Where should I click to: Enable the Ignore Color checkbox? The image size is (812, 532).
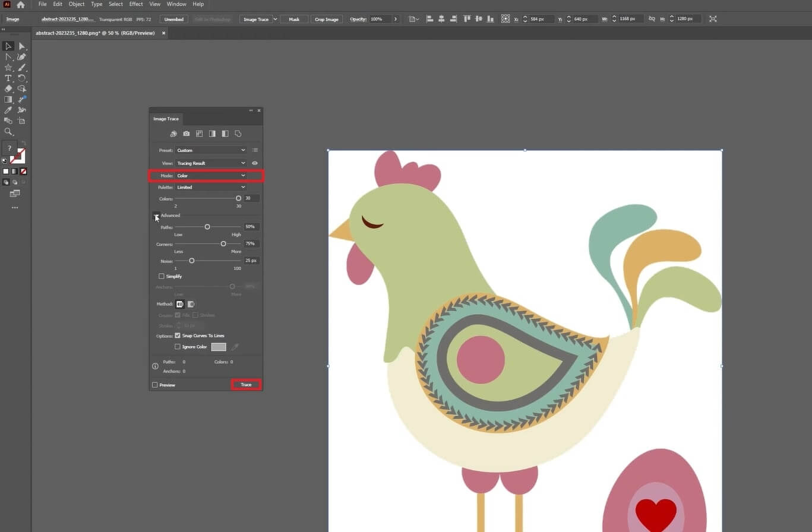point(178,347)
